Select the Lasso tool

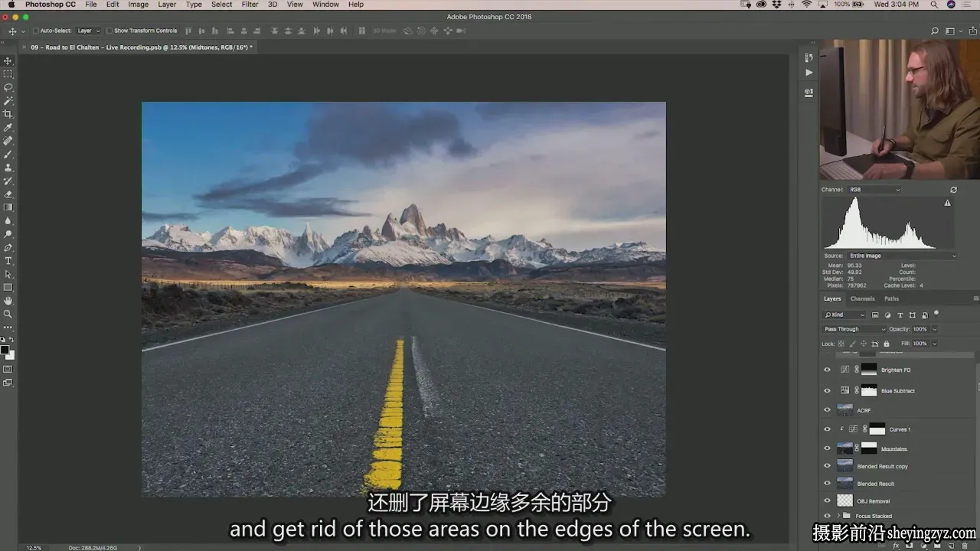click(8, 87)
